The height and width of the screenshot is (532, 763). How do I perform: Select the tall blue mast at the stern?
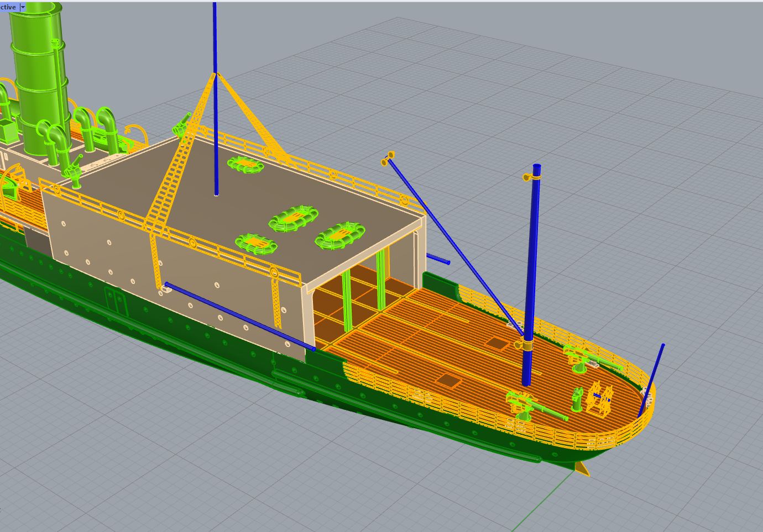tap(532, 275)
